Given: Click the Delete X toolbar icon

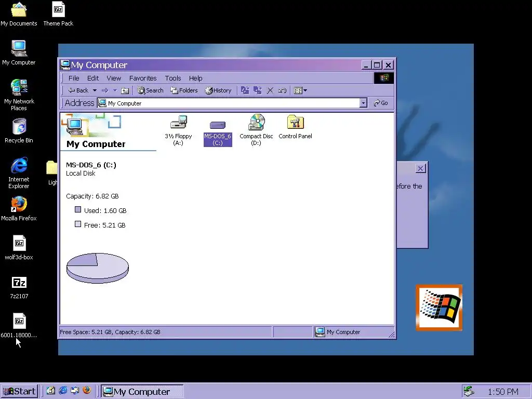Looking at the screenshot, I should pyautogui.click(x=270, y=90).
